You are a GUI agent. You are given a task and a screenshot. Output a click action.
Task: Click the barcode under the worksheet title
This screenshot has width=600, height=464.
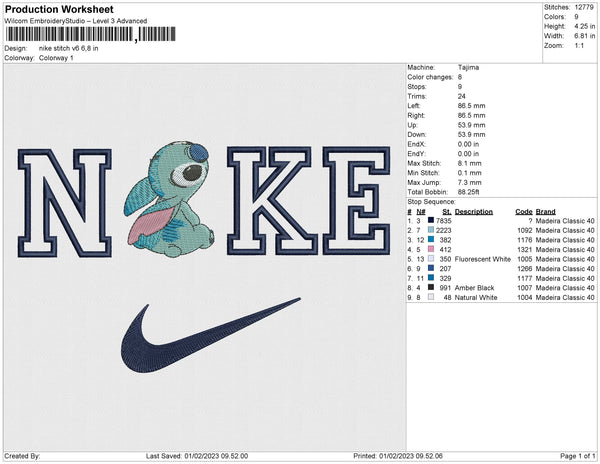coord(91,34)
